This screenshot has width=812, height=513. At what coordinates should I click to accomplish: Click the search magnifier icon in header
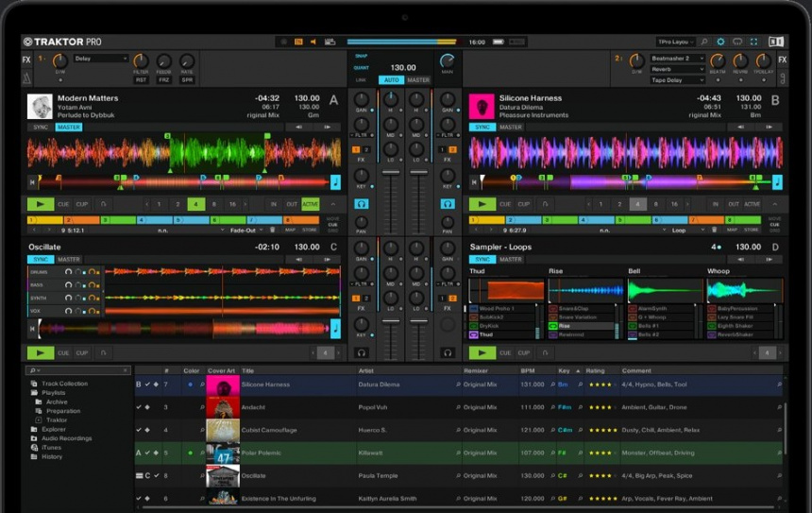click(x=703, y=42)
